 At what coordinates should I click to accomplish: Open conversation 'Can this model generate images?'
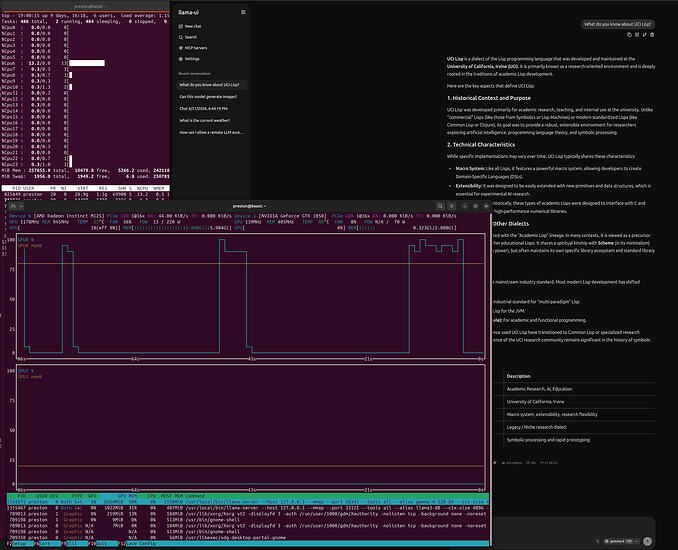211,97
